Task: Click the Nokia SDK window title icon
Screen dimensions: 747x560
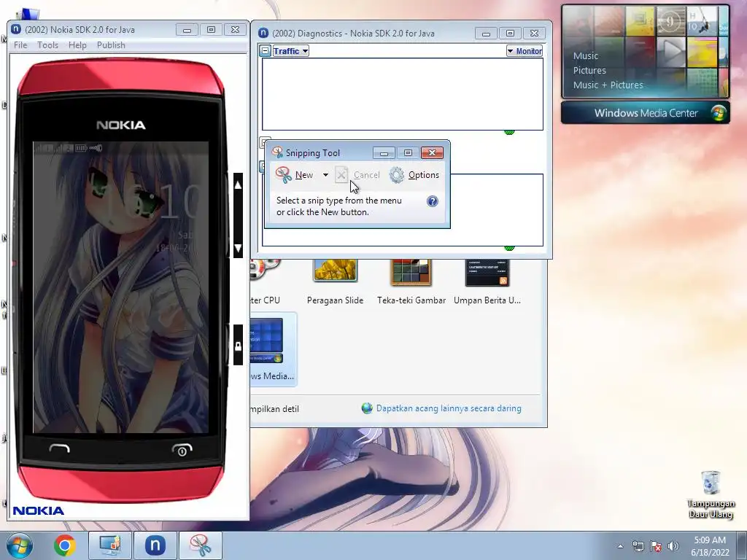Action: pyautogui.click(x=16, y=29)
